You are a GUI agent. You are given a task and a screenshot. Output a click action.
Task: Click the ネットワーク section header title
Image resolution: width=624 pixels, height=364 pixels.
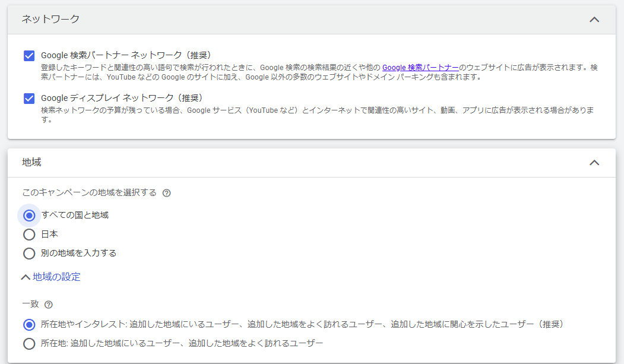(x=50, y=19)
